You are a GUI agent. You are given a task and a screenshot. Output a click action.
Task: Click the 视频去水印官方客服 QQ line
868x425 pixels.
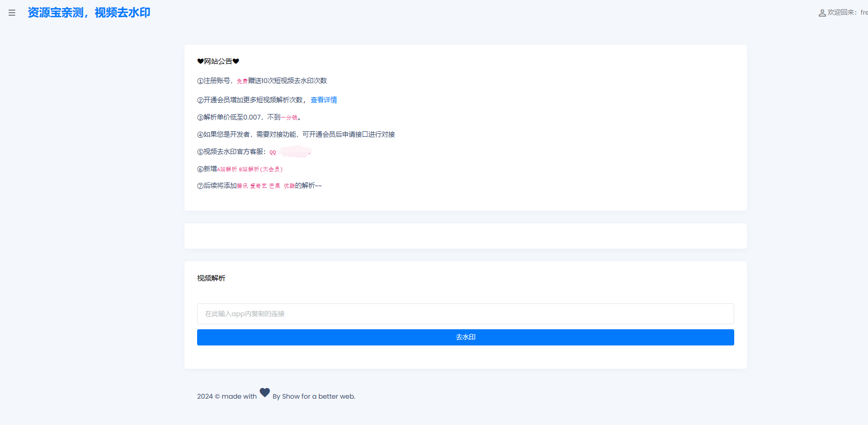[x=254, y=151]
